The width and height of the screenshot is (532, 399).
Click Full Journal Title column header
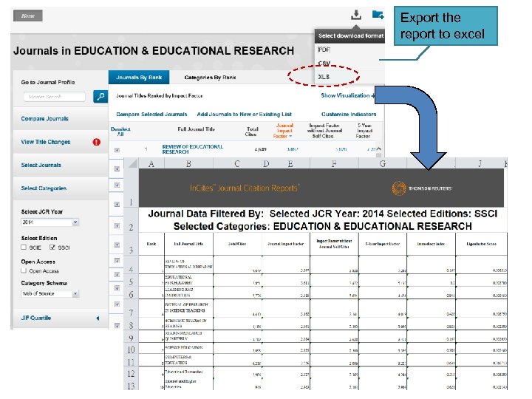pyautogui.click(x=196, y=129)
